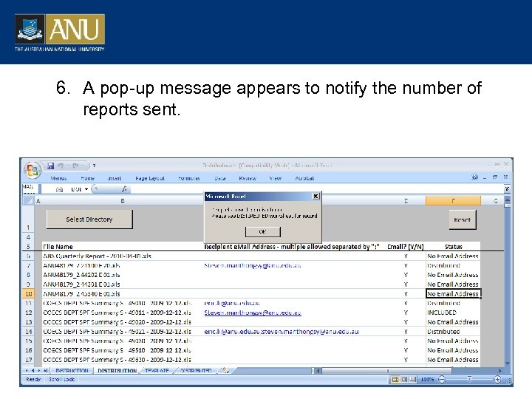The width and height of the screenshot is (532, 399).
Task: Click OK in the Microsoft Excel pop-up
Action: point(262,232)
